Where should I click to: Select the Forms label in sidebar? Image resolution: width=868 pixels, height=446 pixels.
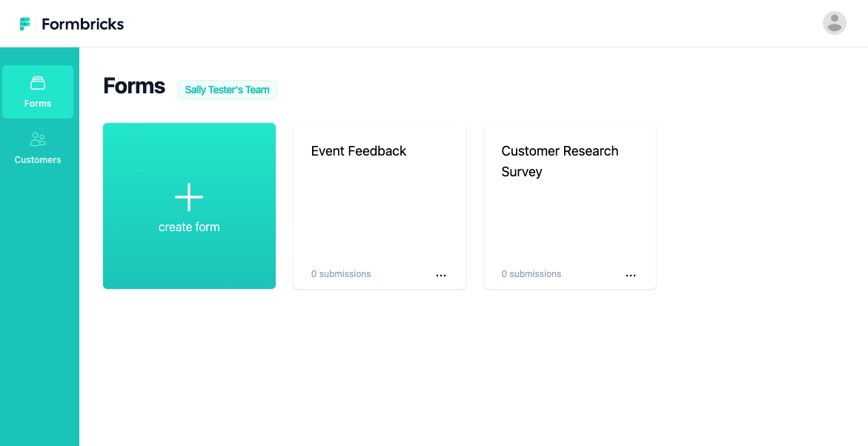(38, 104)
